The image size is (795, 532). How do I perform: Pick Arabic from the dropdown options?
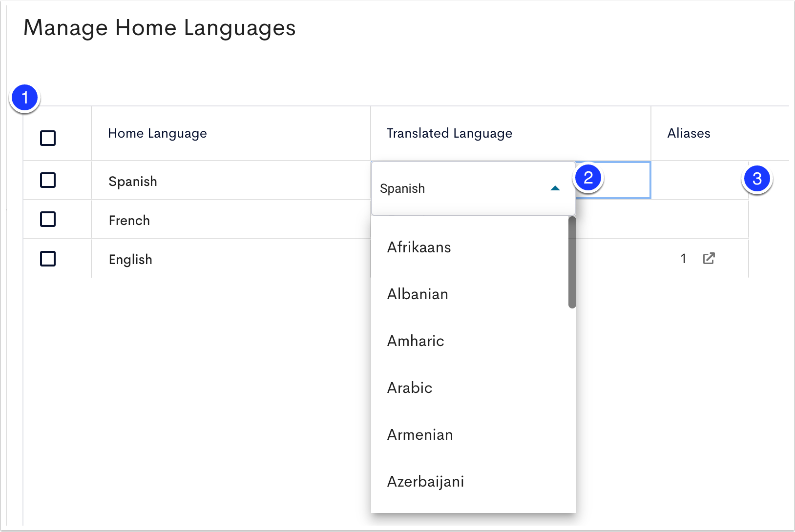pyautogui.click(x=410, y=388)
